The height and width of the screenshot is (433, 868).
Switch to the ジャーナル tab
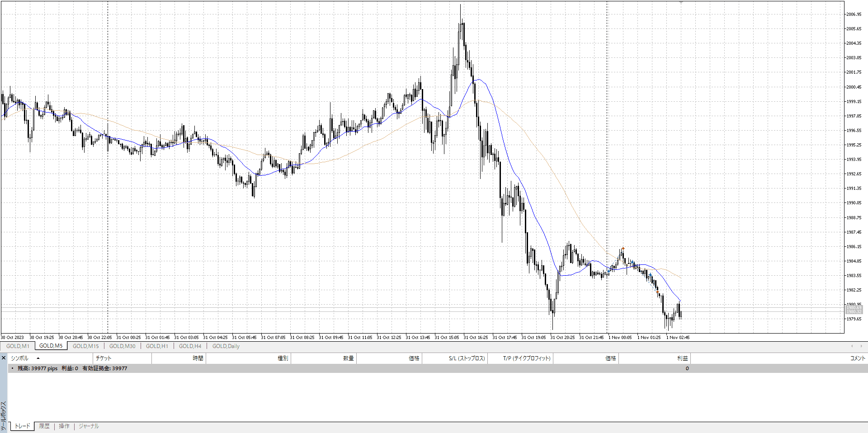click(89, 426)
